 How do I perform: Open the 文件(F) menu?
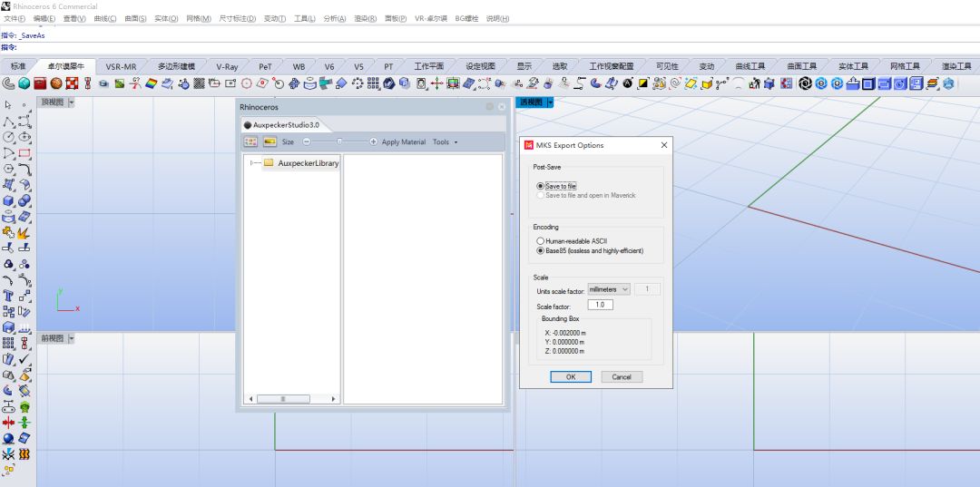15,19
